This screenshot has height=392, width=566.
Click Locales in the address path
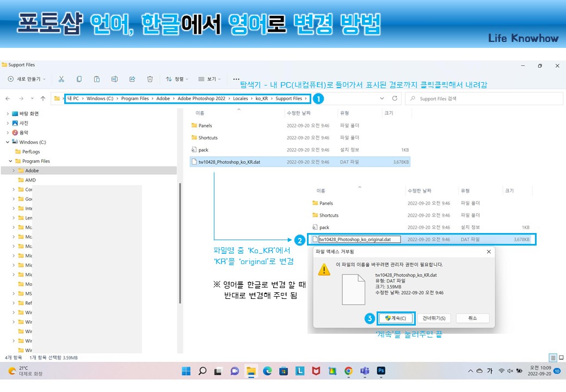[241, 99]
